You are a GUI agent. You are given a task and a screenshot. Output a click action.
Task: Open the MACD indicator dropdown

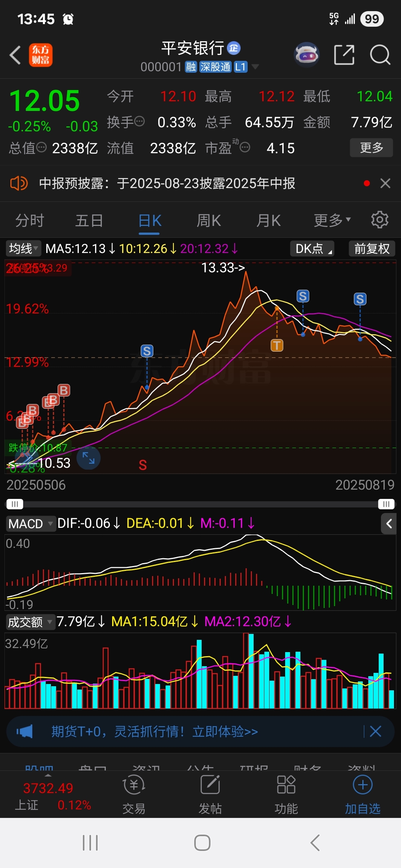[31, 523]
